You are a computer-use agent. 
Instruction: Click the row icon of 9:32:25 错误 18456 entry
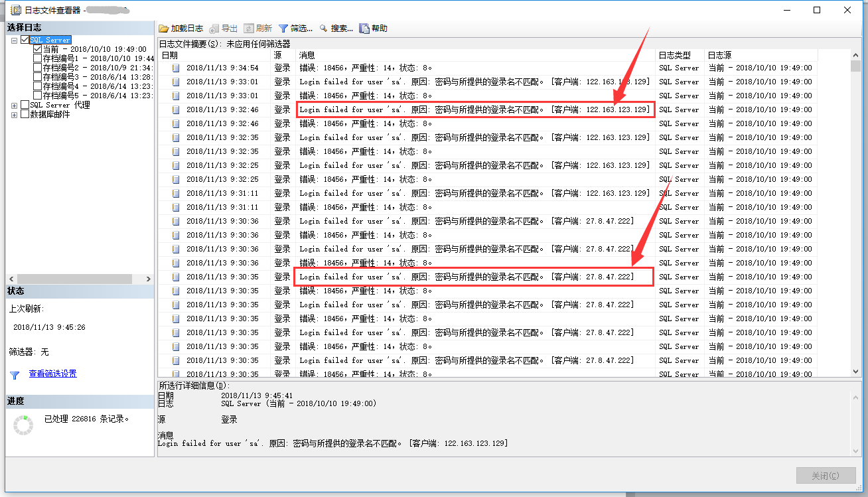176,179
